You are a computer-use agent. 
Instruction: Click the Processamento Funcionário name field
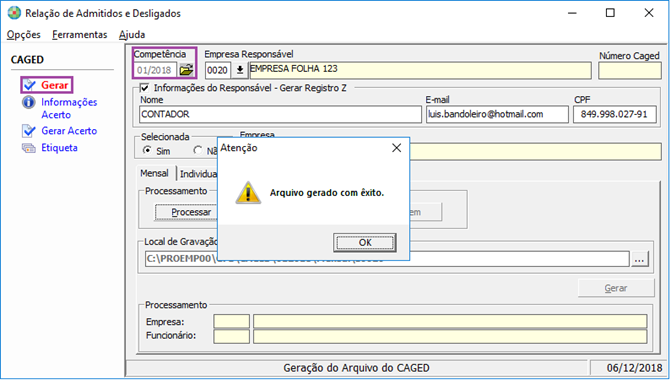pos(450,336)
